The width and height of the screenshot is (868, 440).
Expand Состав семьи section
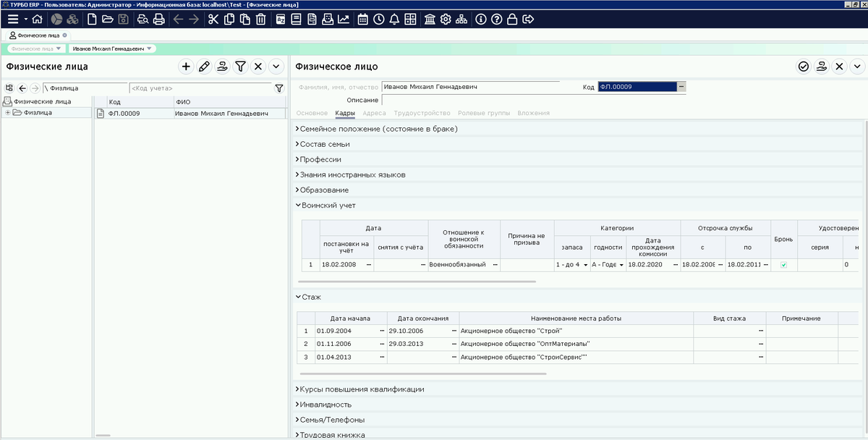point(297,144)
